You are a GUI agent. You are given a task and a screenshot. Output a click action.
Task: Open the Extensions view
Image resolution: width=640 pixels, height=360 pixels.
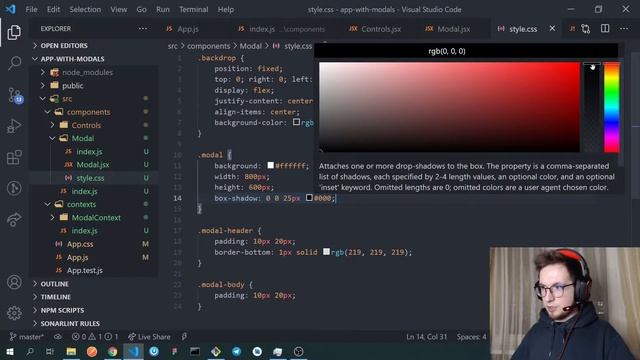pyautogui.click(x=14, y=157)
